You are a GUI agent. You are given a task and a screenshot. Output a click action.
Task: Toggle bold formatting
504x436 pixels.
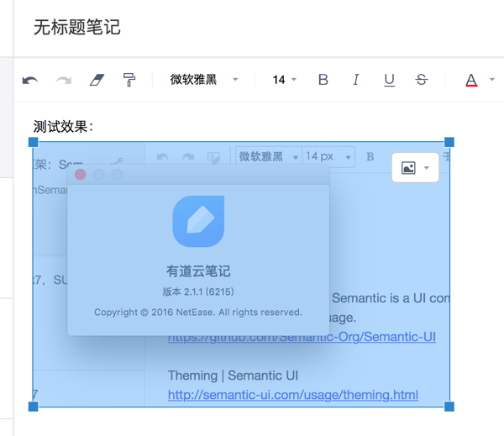click(323, 80)
